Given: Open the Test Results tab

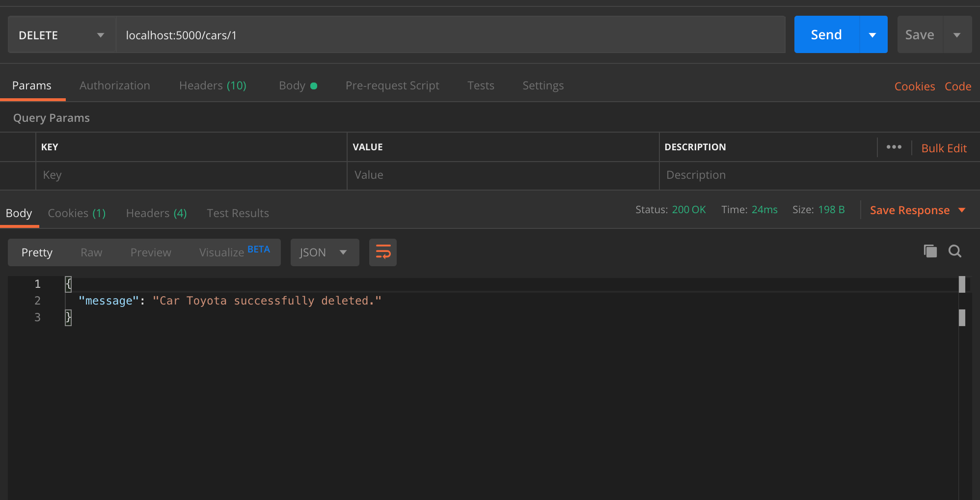Looking at the screenshot, I should pyautogui.click(x=238, y=213).
